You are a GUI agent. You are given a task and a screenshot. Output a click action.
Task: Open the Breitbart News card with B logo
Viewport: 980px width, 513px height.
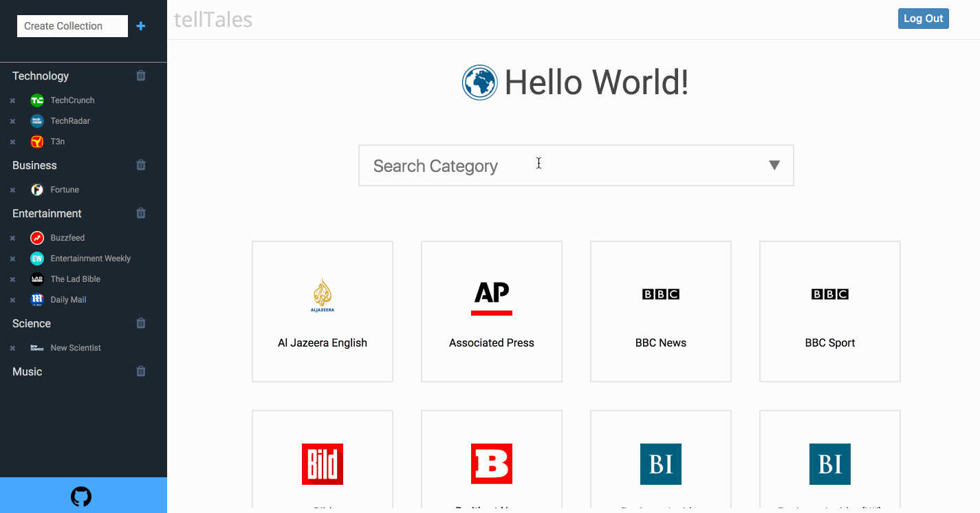(492, 461)
